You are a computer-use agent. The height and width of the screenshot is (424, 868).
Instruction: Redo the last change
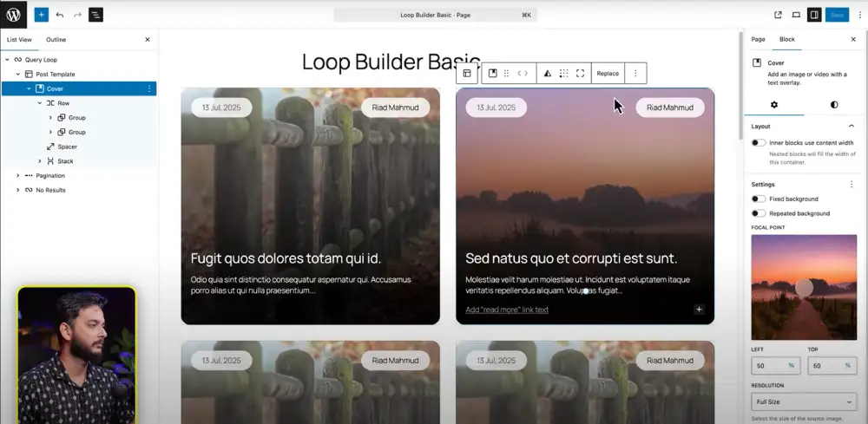(x=77, y=15)
